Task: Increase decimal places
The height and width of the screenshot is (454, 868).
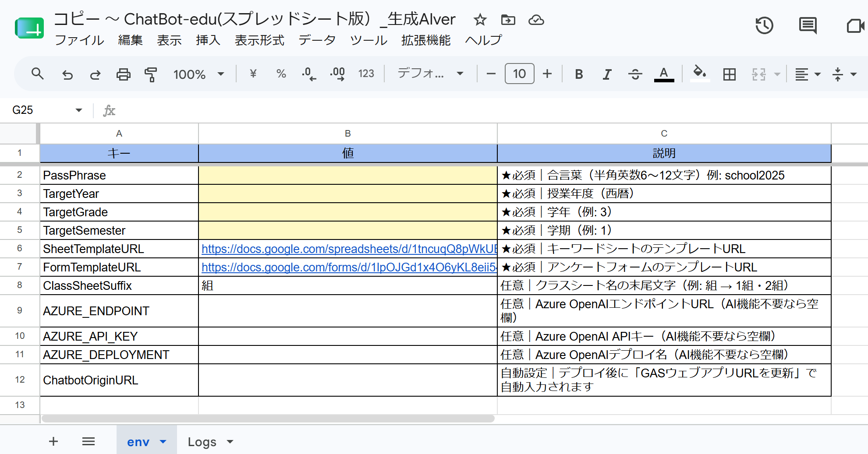Action: tap(337, 74)
